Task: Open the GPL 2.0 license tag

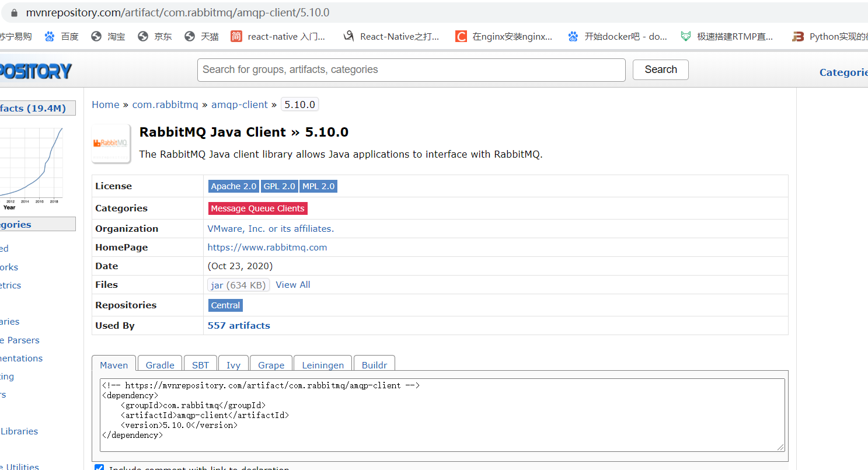Action: coord(279,186)
